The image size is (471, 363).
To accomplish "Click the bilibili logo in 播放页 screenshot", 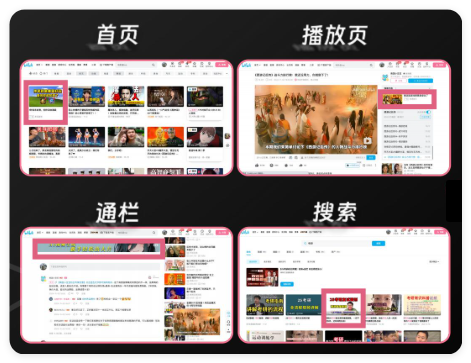I will [247, 65].
